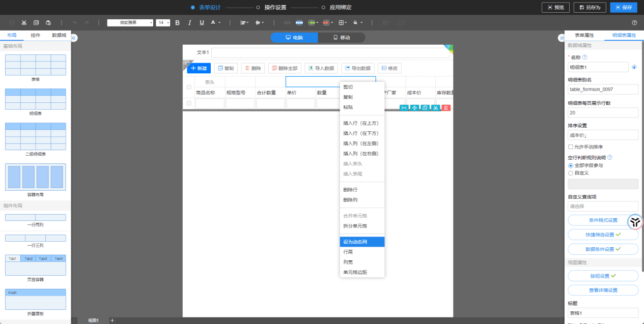
Task: Click the floating assistant round icon
Action: click(635, 222)
